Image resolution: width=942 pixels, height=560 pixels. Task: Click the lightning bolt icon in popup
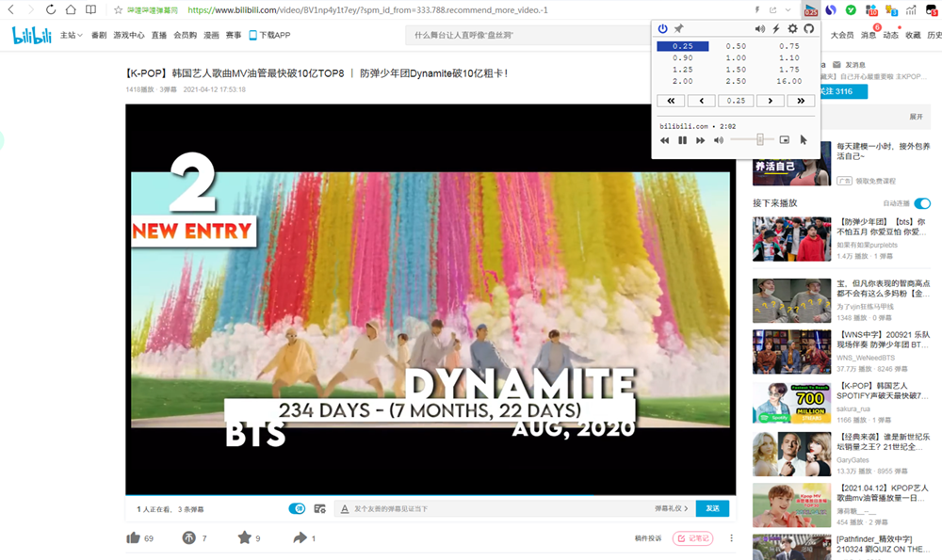point(776,29)
